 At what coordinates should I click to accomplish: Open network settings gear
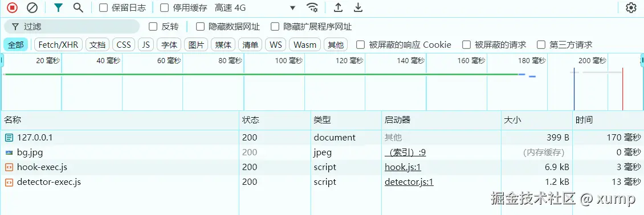click(631, 7)
